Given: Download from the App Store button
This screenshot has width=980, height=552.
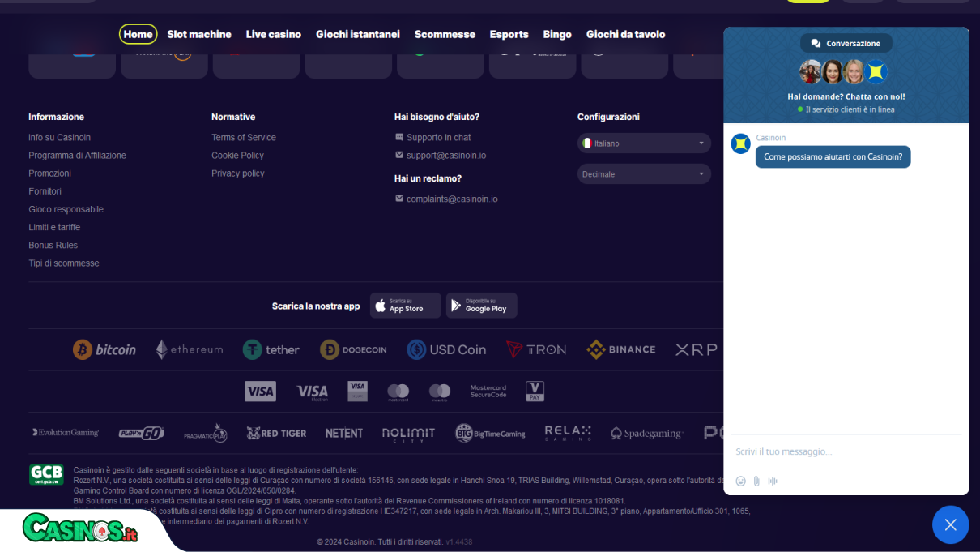Looking at the screenshot, I should coord(406,306).
